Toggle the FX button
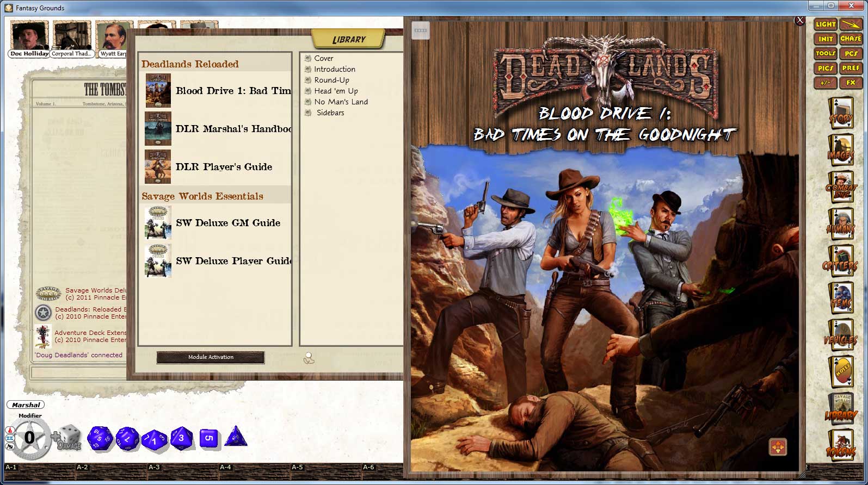Screen dimensions: 868x485 click(850, 83)
